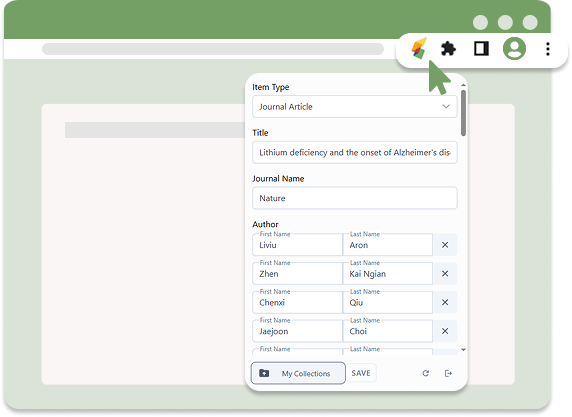Expand the Item Type dropdown

(355, 107)
